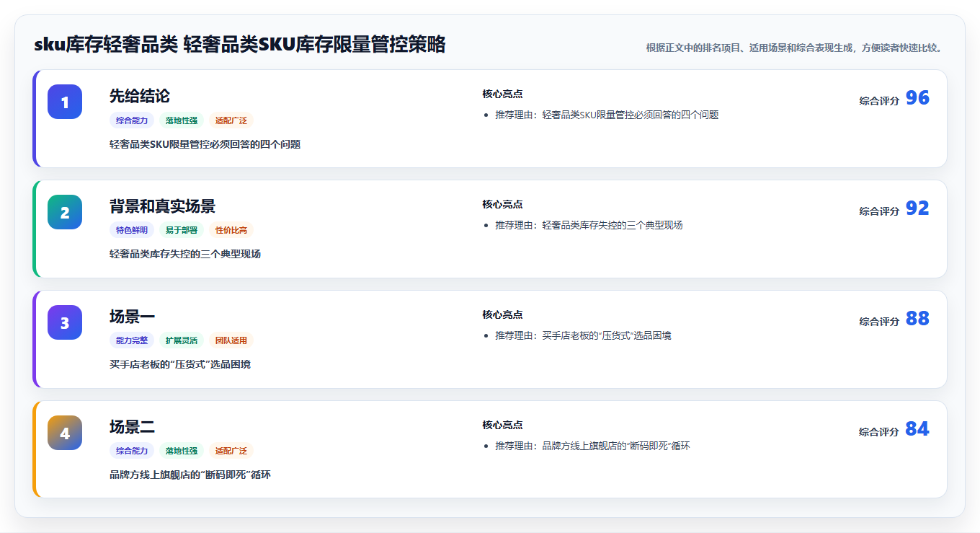Select bullet 推荐理由：轻奢品类SKU限量管控必须回答的四个问题
The image size is (980, 533).
607,115
